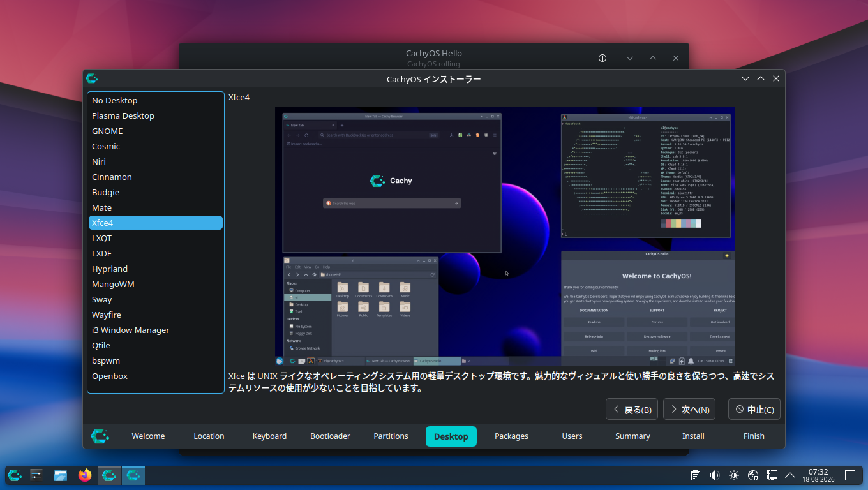This screenshot has width=868, height=490.
Task: Select Wayfire from the desktop list
Action: click(x=156, y=315)
